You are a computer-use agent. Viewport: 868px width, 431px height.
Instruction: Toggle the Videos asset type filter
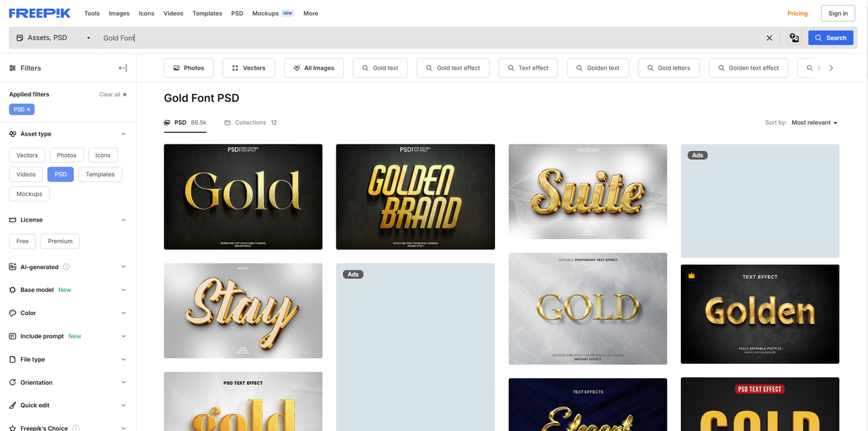click(26, 174)
